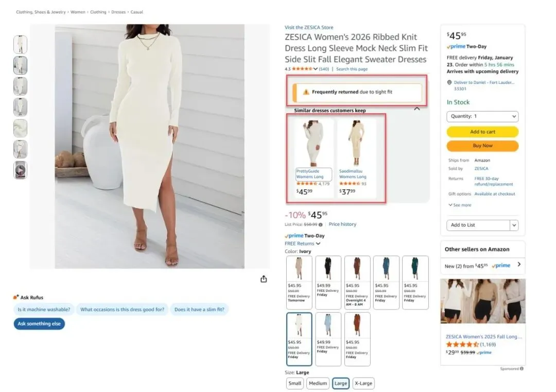Screen dimensions: 556x392
Task: Collapse the similar dresses section chevron
Action: coord(417,109)
